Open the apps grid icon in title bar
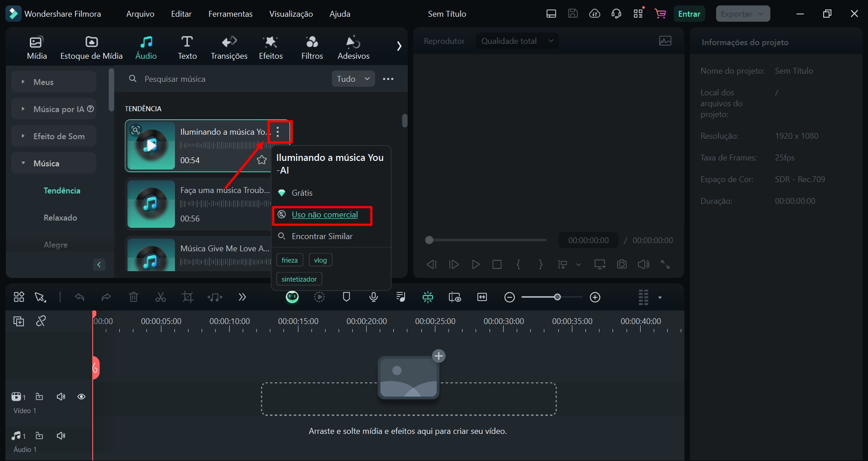The height and width of the screenshot is (461, 868). pyautogui.click(x=638, y=14)
